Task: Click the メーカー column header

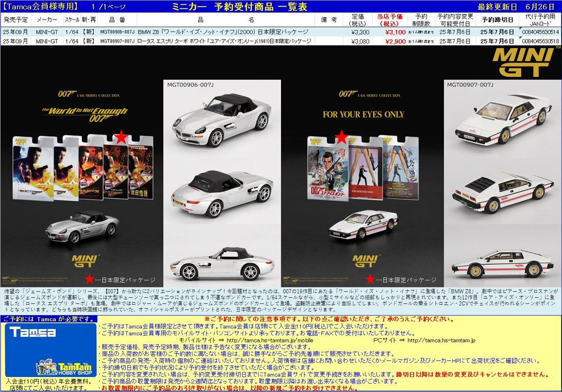Action: pos(47,20)
